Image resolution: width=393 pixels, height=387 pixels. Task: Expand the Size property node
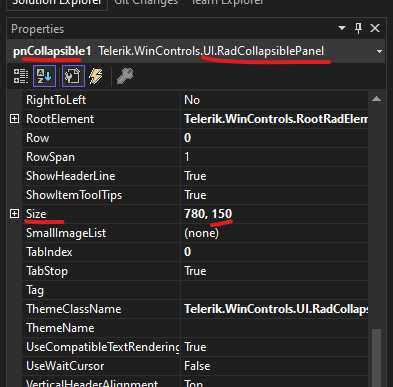tap(14, 214)
